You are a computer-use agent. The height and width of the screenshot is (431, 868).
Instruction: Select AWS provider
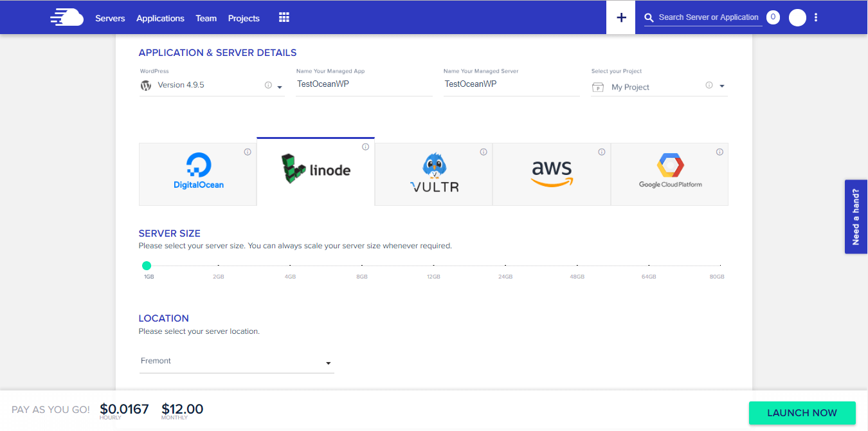(552, 174)
